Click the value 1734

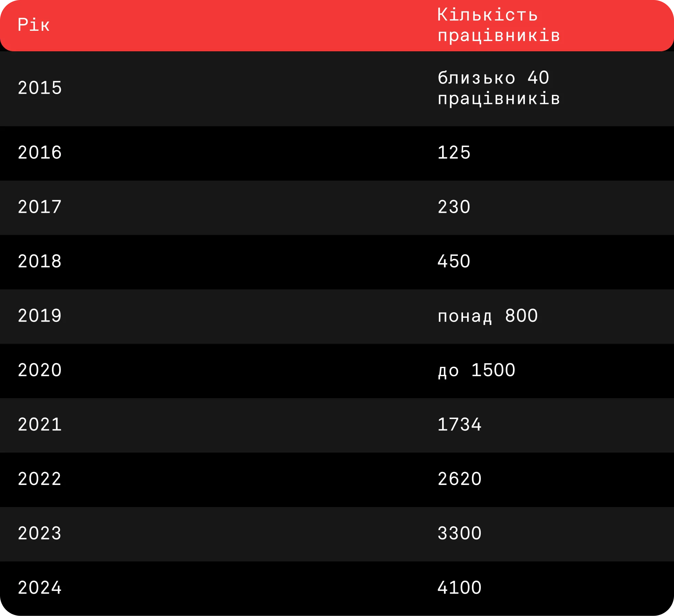[x=459, y=424]
